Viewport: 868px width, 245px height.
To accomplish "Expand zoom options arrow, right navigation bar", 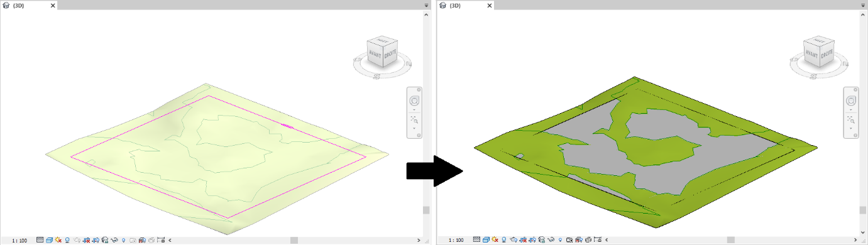I will [x=851, y=128].
